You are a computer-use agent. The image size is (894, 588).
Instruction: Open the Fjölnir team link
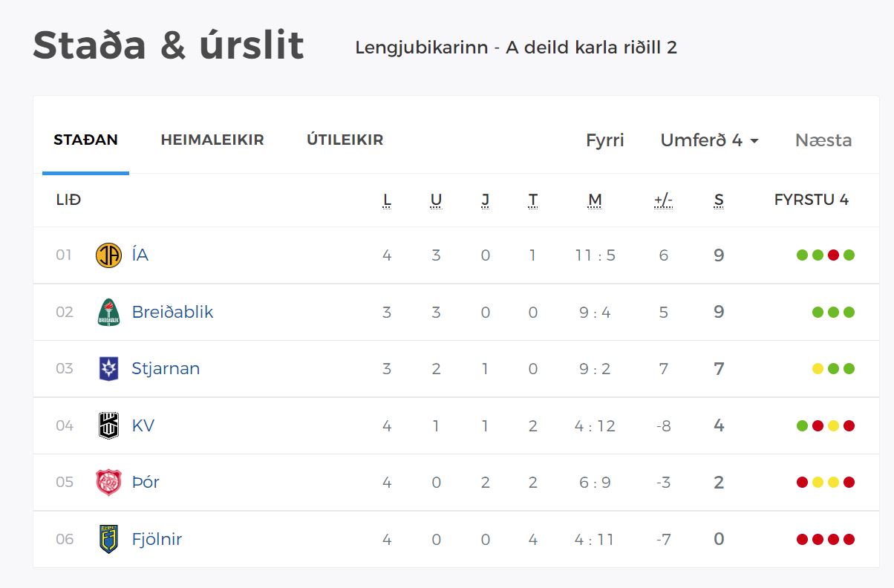pyautogui.click(x=157, y=539)
